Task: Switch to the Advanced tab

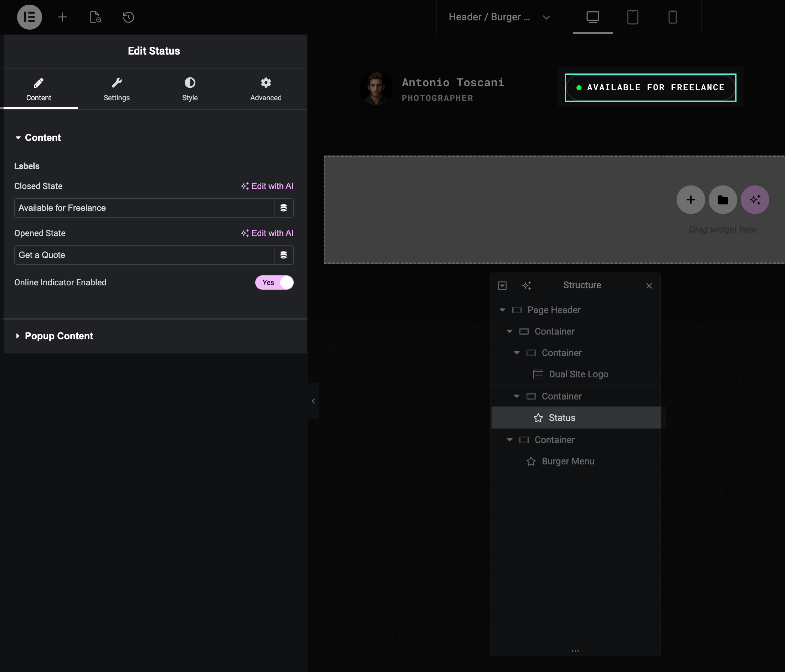Action: tap(266, 89)
